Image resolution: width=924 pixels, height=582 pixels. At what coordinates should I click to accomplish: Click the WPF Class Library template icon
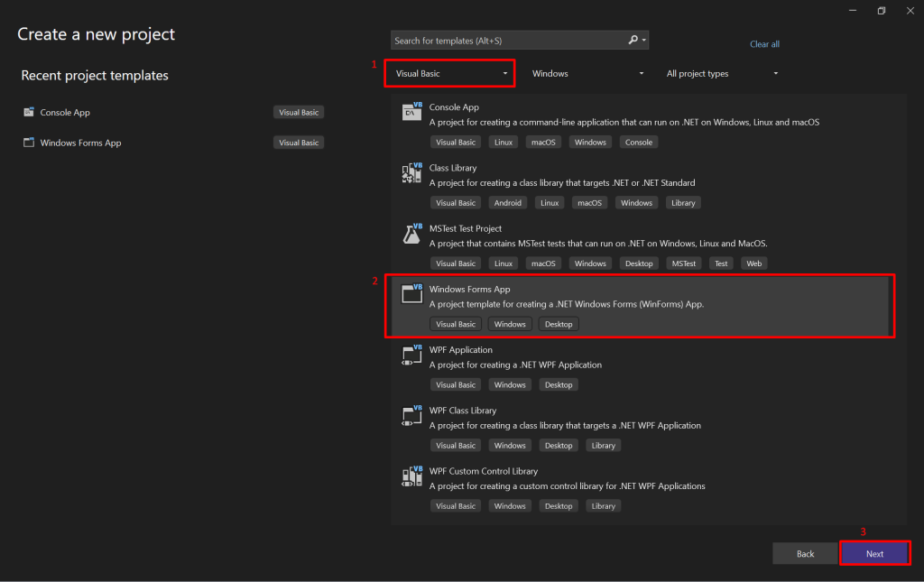pos(411,415)
